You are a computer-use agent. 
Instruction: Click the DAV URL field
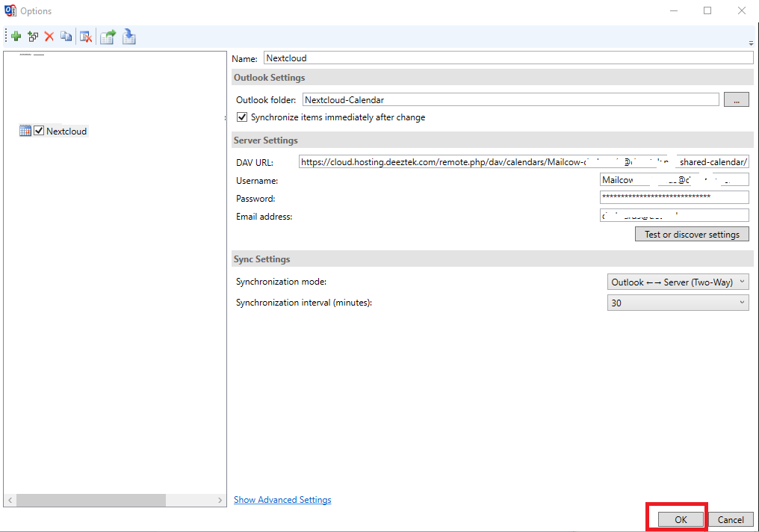[524, 162]
